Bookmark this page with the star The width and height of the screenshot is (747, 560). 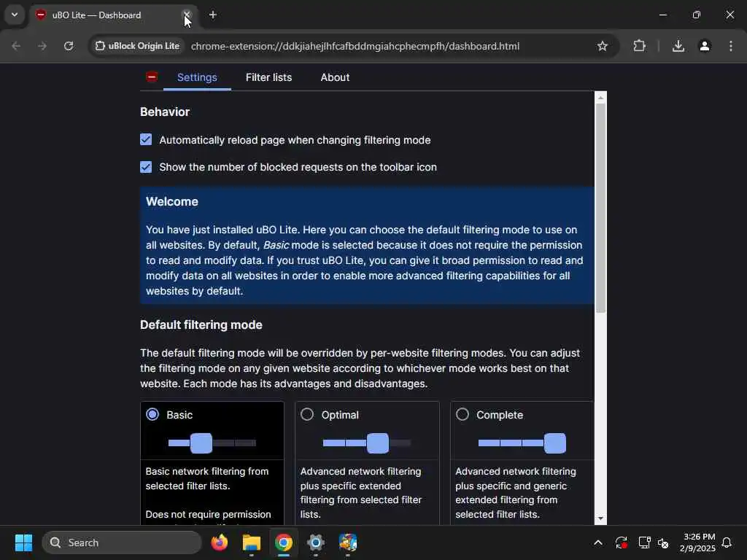pyautogui.click(x=602, y=46)
